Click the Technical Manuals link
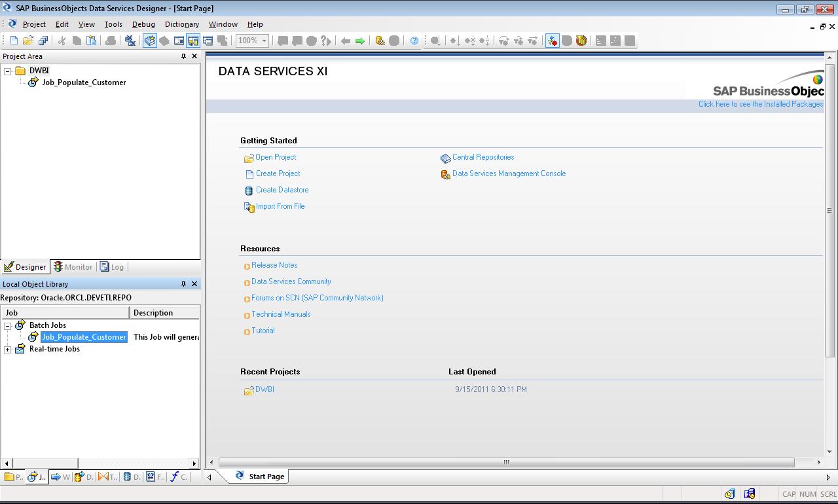Image resolution: width=838 pixels, height=504 pixels. (x=281, y=314)
